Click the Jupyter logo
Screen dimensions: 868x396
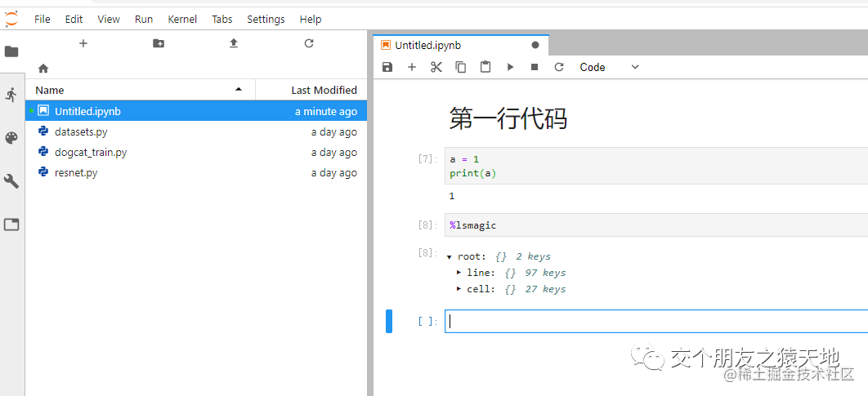point(11,18)
